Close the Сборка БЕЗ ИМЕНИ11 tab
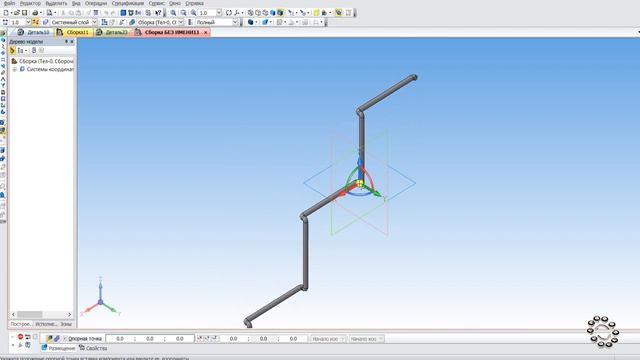This screenshot has height=360, width=640. (x=205, y=32)
